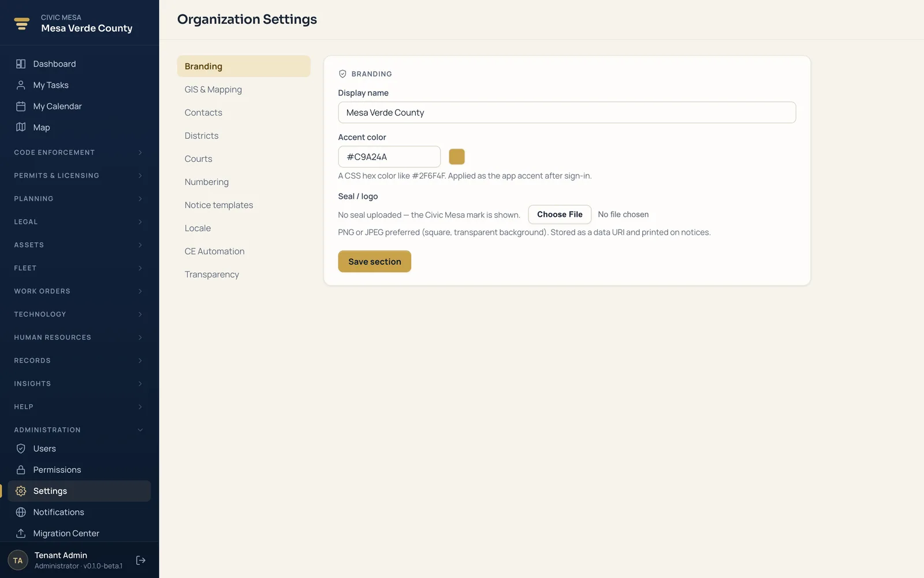The height and width of the screenshot is (578, 924).
Task: Expand the Technology section
Action: (x=79, y=314)
